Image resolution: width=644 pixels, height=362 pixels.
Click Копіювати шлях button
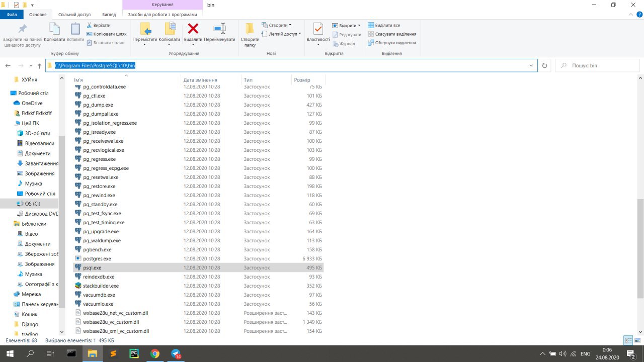pyautogui.click(x=107, y=34)
